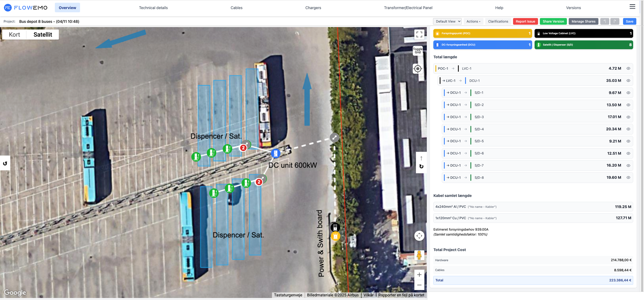Hide the DCU-1 to S/D-4 cable

[x=628, y=129]
